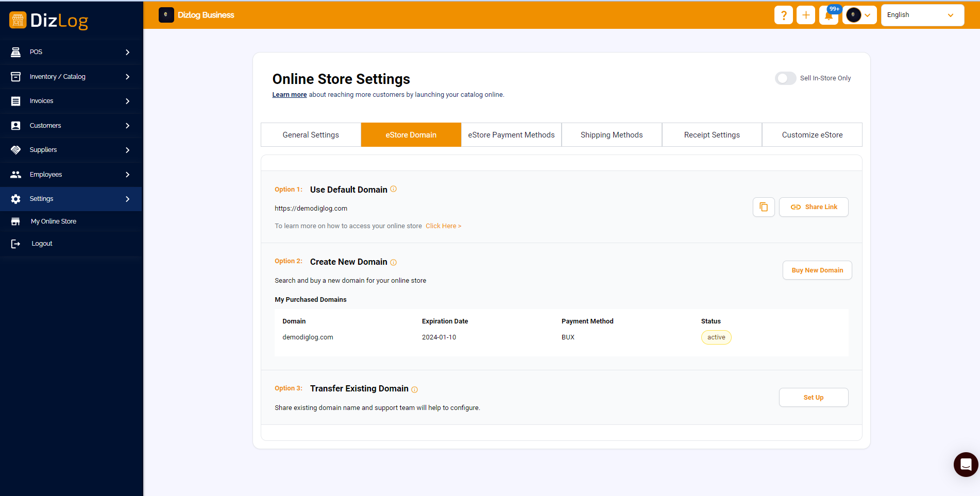The height and width of the screenshot is (496, 980).
Task: Open the Shipping Methods tab
Action: click(612, 135)
